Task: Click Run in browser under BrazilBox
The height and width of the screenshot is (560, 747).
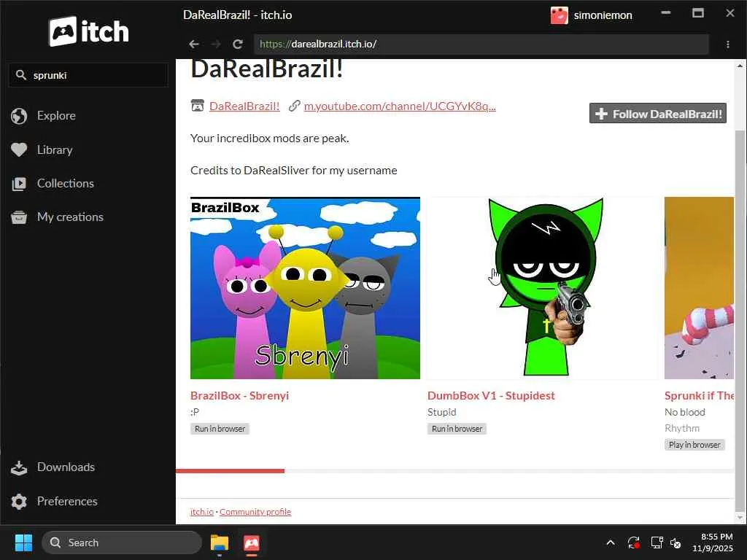Action: tap(220, 429)
